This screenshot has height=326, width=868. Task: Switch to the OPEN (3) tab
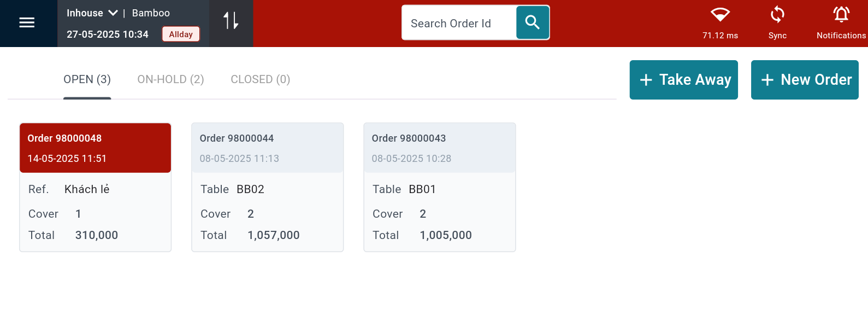click(x=87, y=80)
